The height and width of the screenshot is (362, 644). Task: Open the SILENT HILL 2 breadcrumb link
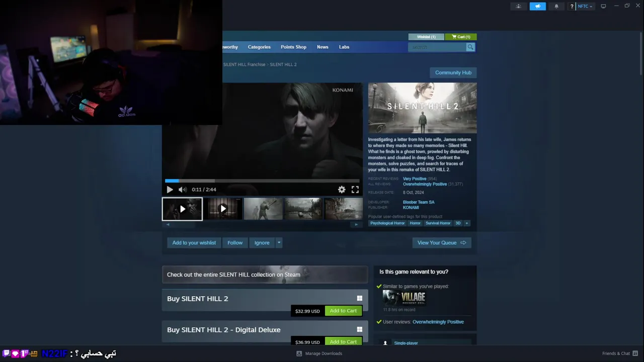(283, 64)
